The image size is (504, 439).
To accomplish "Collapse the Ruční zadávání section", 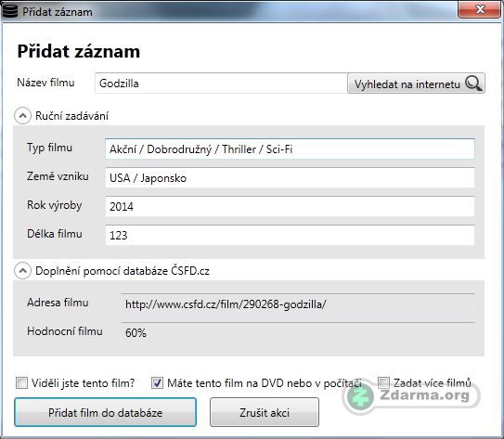I will [x=22, y=116].
